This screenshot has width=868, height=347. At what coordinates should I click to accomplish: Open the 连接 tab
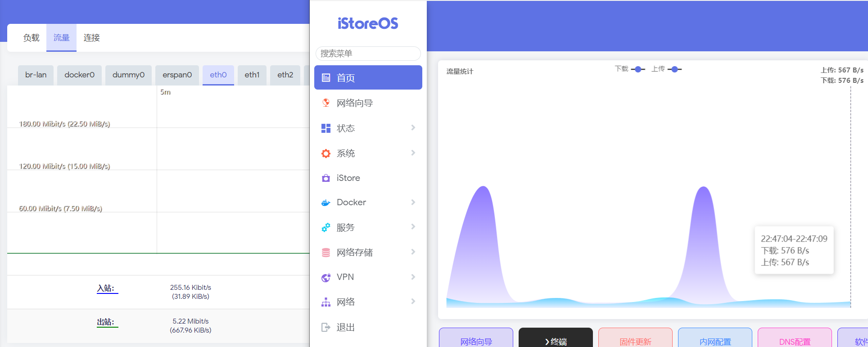pyautogui.click(x=91, y=38)
